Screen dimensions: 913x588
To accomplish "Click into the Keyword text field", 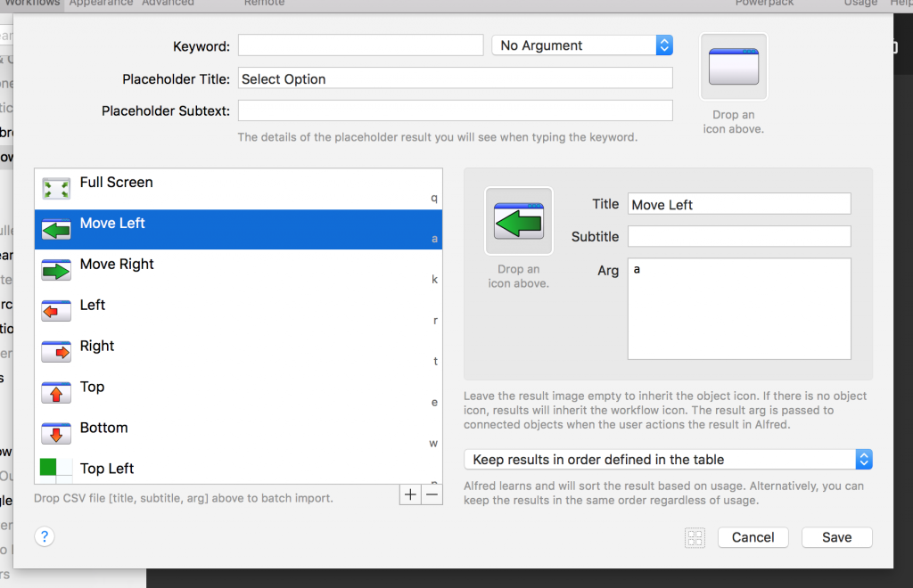I will (x=360, y=45).
